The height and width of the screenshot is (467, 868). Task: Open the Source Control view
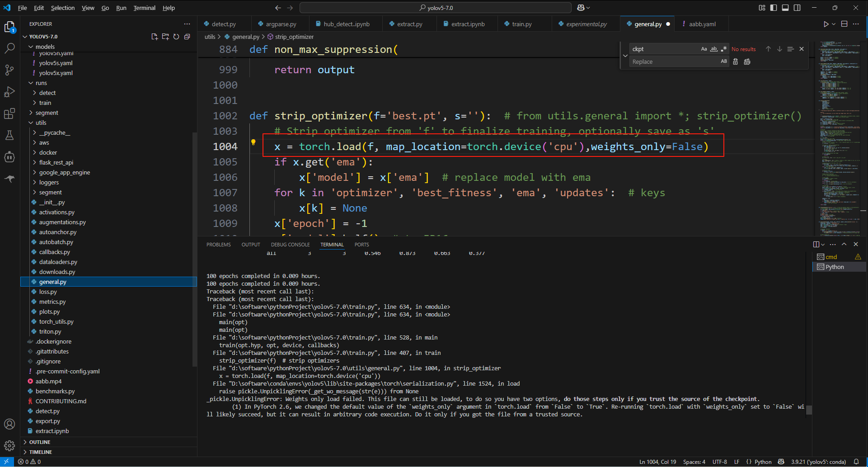coord(10,70)
